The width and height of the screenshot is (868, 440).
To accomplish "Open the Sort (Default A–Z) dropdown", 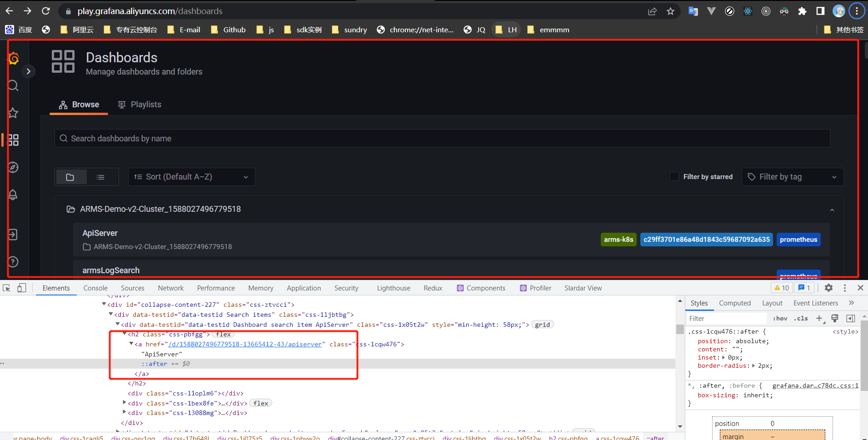I will pos(191,177).
